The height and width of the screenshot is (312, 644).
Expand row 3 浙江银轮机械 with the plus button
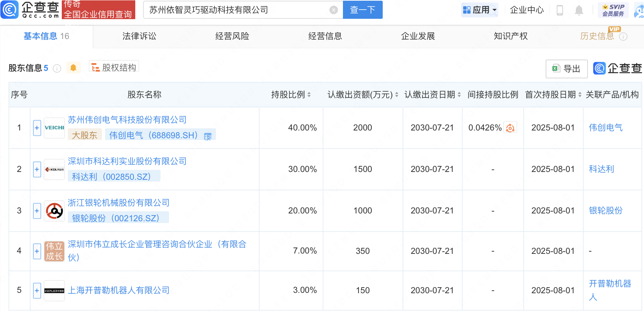(37, 211)
